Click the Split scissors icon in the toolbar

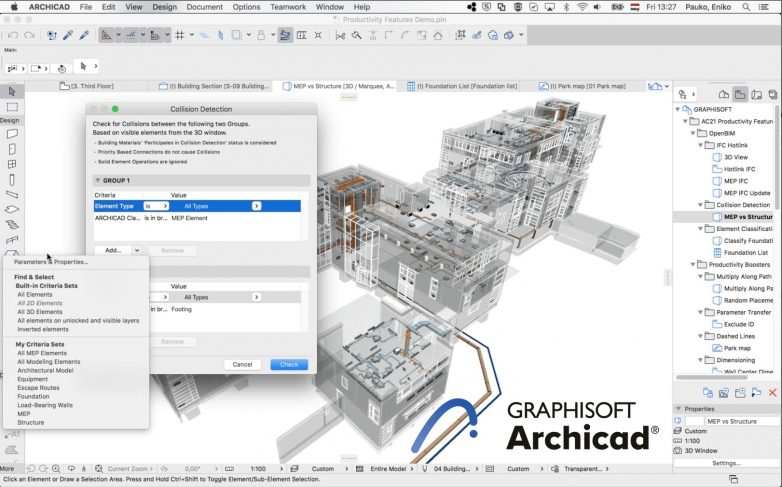point(340,35)
